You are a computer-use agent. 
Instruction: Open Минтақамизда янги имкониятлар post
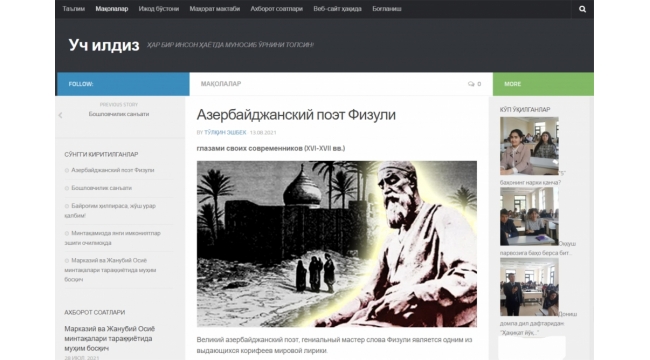[x=112, y=238]
